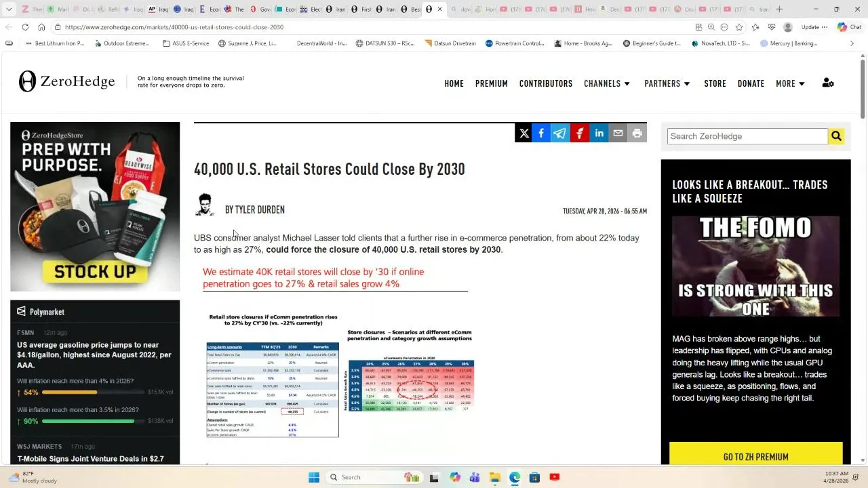This screenshot has height=488, width=868.
Task: Expand the PARTNERS dropdown menu
Action: [x=667, y=83]
